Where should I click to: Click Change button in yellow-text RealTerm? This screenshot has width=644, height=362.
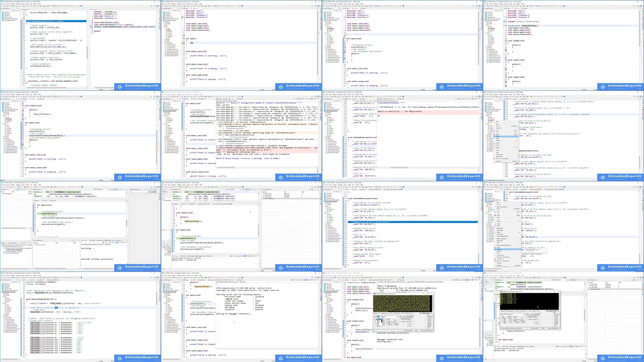click(x=409, y=317)
